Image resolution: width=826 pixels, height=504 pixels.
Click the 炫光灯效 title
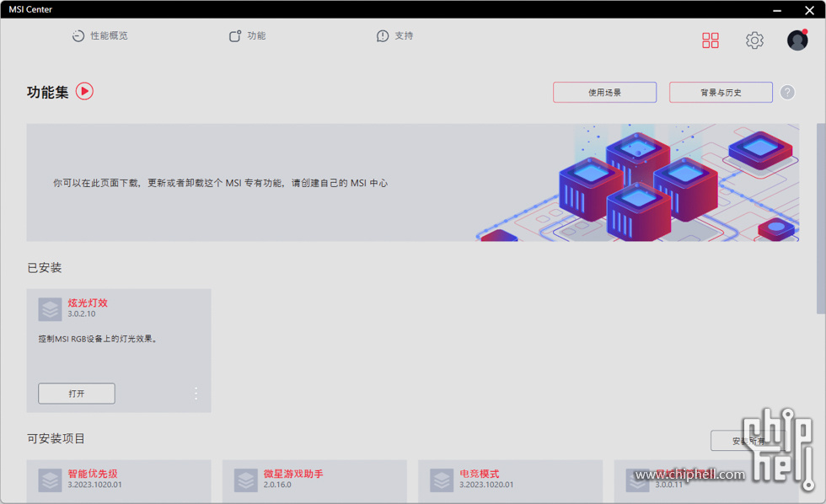(88, 303)
